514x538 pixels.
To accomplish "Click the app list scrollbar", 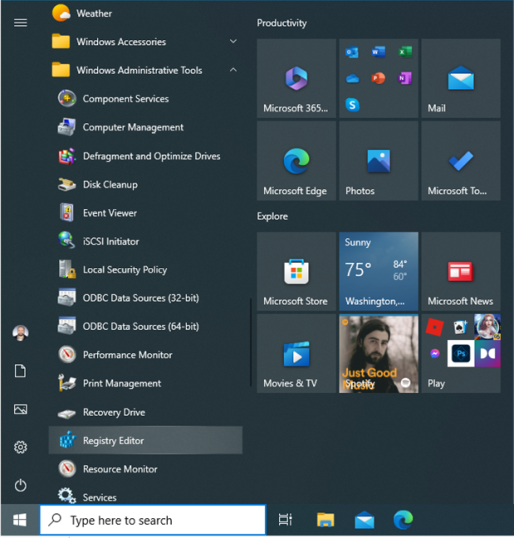I will pos(251,342).
